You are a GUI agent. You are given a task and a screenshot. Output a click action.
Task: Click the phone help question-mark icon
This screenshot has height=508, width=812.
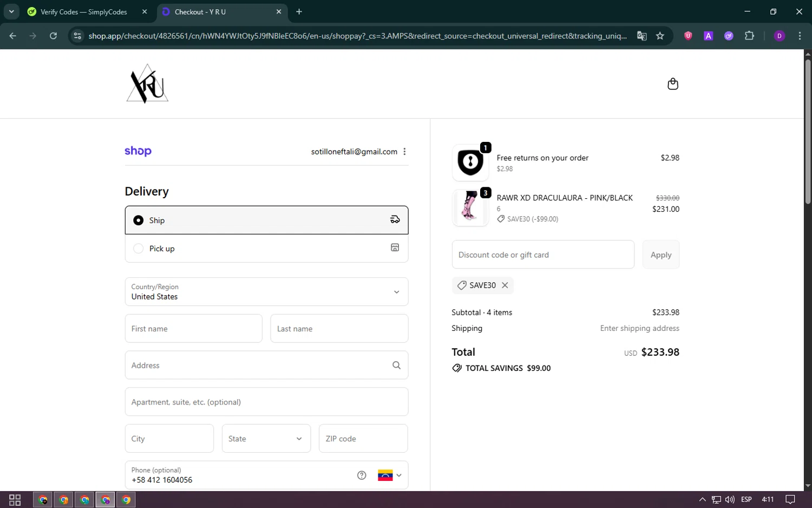(x=362, y=475)
